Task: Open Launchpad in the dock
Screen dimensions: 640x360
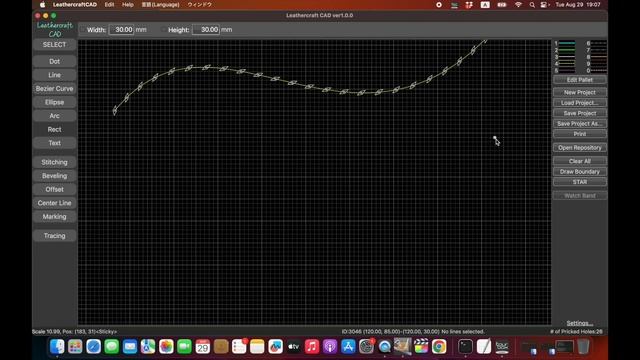Action: (75, 347)
